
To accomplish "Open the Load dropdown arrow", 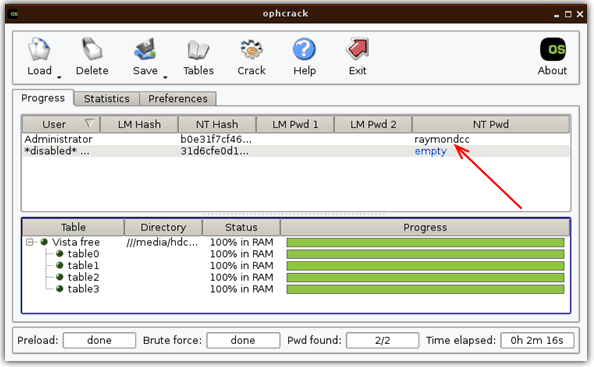I will pos(59,78).
